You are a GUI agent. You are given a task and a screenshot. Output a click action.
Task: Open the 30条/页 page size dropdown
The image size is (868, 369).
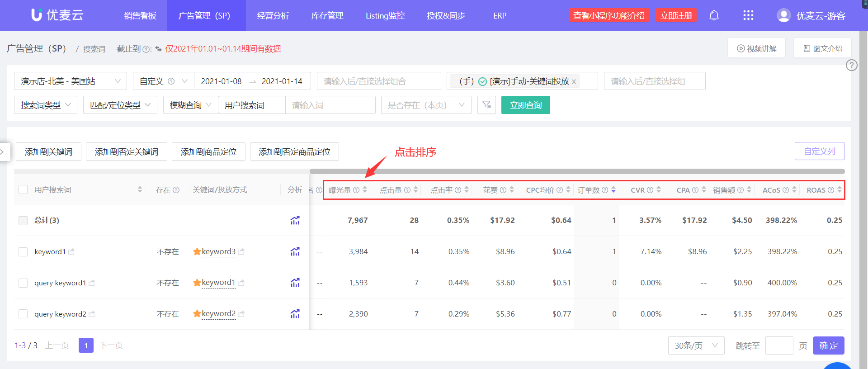(x=696, y=345)
